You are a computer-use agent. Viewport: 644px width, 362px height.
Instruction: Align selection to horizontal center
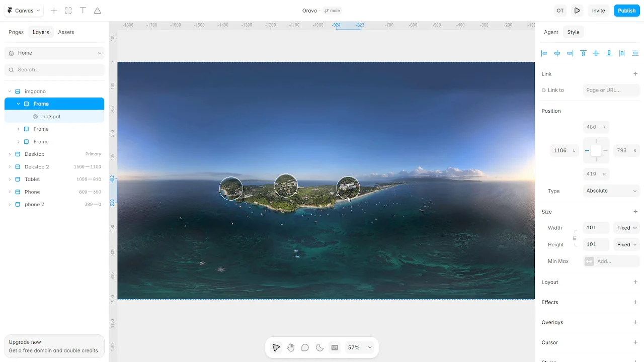point(557,53)
